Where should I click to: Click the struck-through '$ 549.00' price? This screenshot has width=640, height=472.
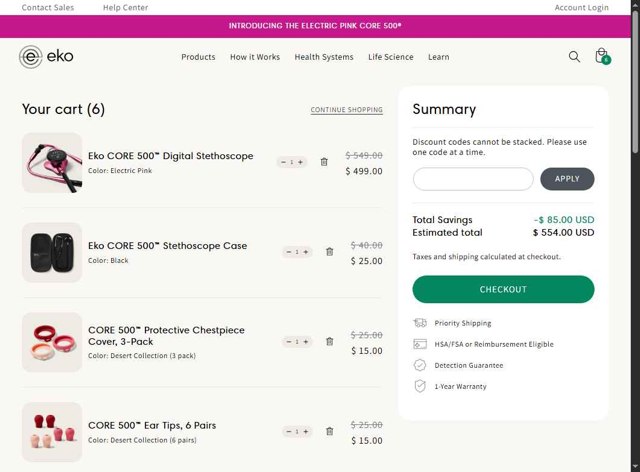364,155
